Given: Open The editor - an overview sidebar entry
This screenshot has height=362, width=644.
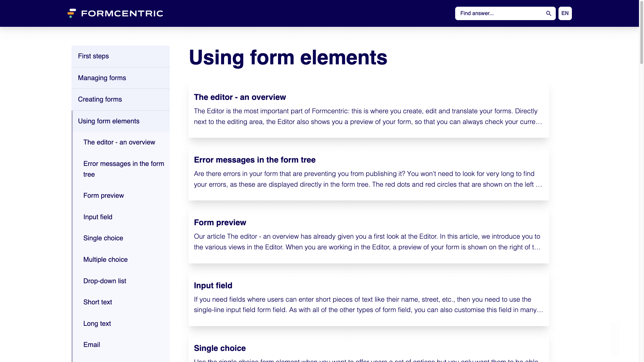Looking at the screenshot, I should pyautogui.click(x=119, y=142).
